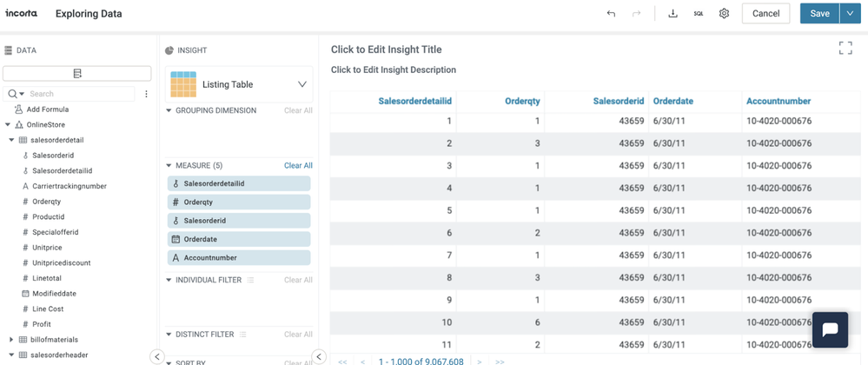
Task: Click Clear All next to Measure
Action: click(298, 165)
